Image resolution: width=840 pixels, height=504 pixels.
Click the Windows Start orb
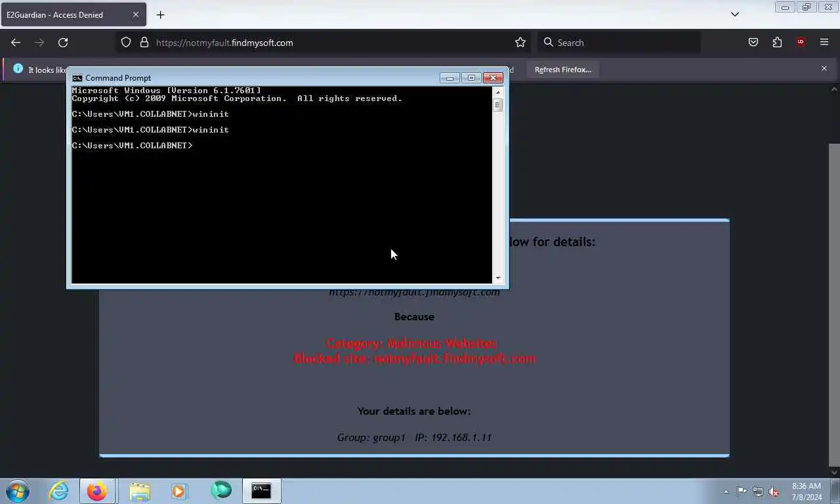pos(18,491)
